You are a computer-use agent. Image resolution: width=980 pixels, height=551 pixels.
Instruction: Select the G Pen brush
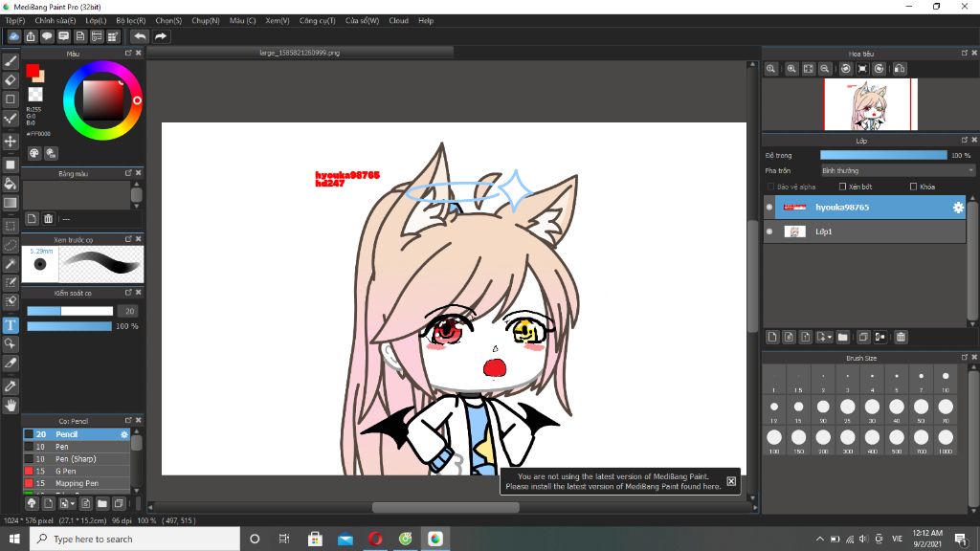click(x=77, y=471)
